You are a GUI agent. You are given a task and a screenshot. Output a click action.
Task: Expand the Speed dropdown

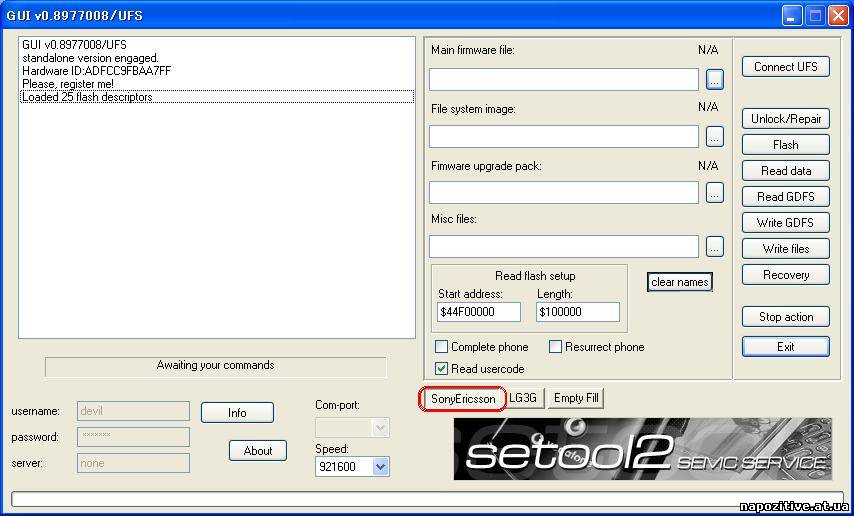[381, 466]
